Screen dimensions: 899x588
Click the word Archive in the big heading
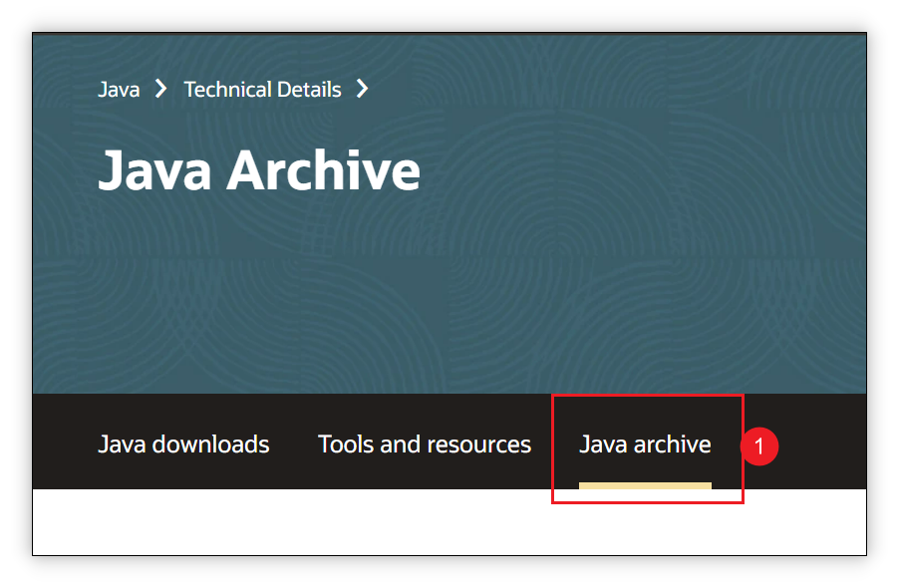[323, 170]
